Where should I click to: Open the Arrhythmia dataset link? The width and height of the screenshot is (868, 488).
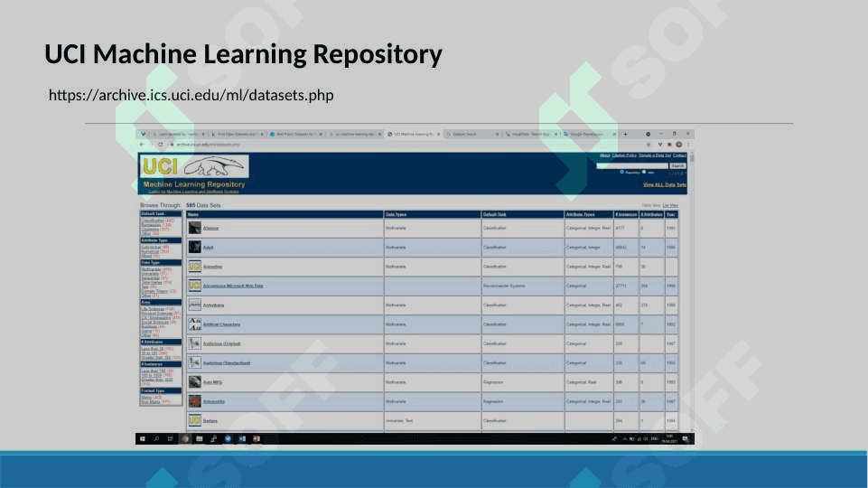(214, 305)
